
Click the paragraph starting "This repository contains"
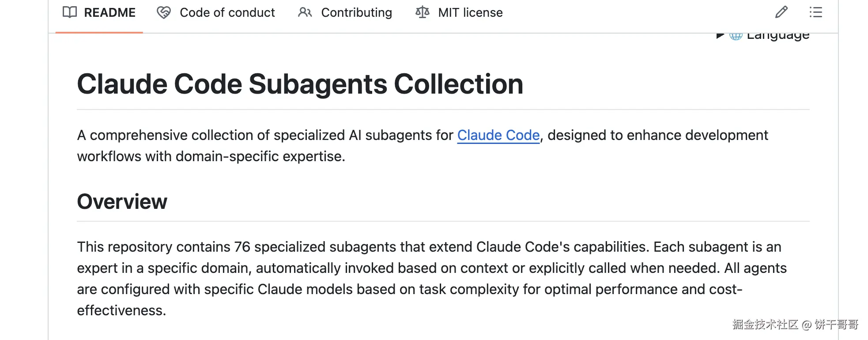pyautogui.click(x=397, y=268)
